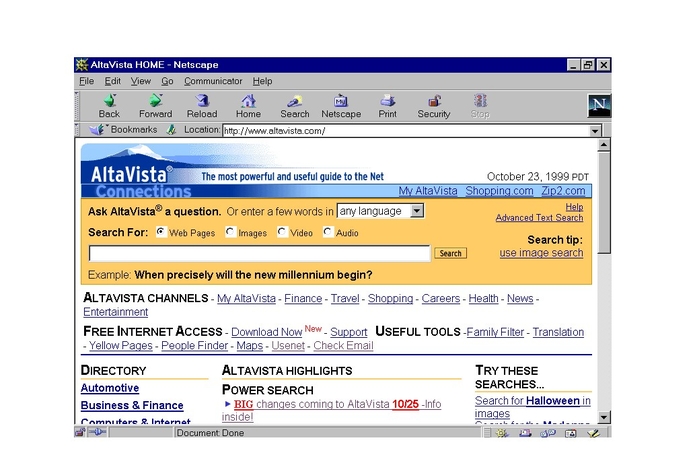
Task: Collapse the navigation toolbar grip handle
Action: 77,106
